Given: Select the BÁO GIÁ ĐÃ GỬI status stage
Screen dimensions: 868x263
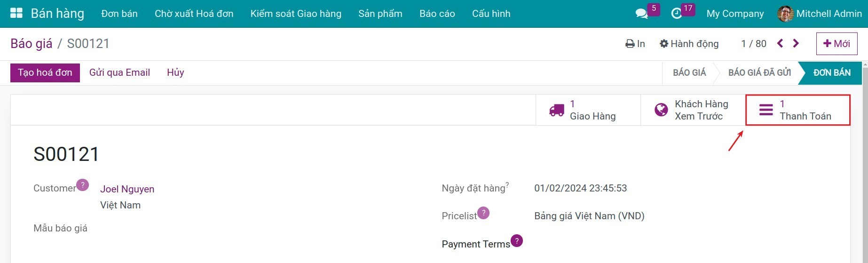Looking at the screenshot, I should click(x=759, y=72).
